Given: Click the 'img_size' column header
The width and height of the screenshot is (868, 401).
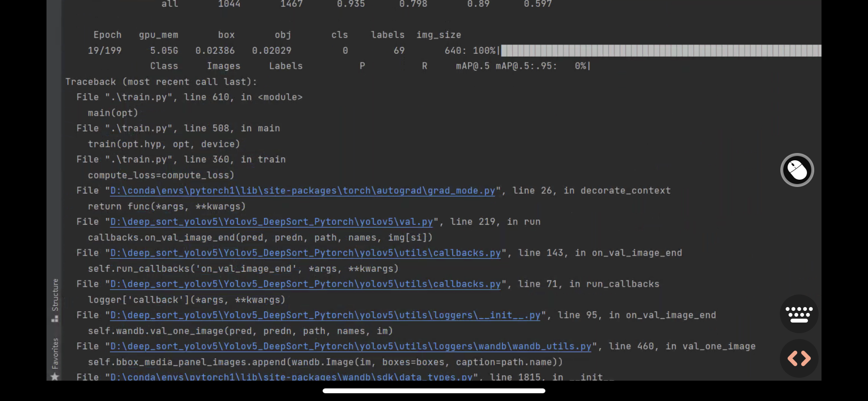Looking at the screenshot, I should (x=439, y=35).
